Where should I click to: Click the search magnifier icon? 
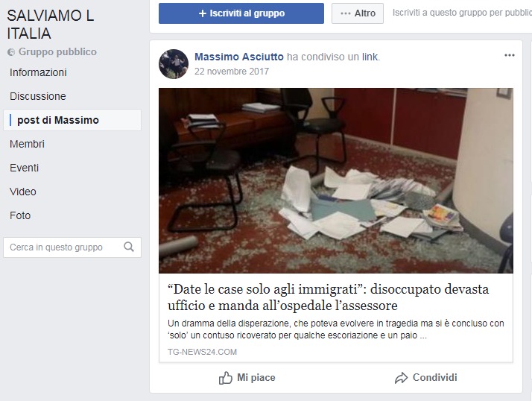[x=129, y=247]
